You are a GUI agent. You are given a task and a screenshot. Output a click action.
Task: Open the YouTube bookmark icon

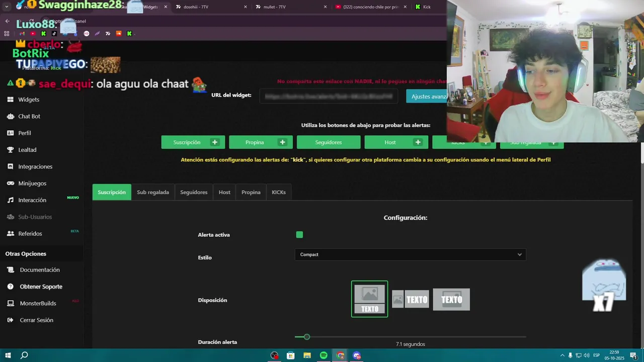pyautogui.click(x=33, y=34)
